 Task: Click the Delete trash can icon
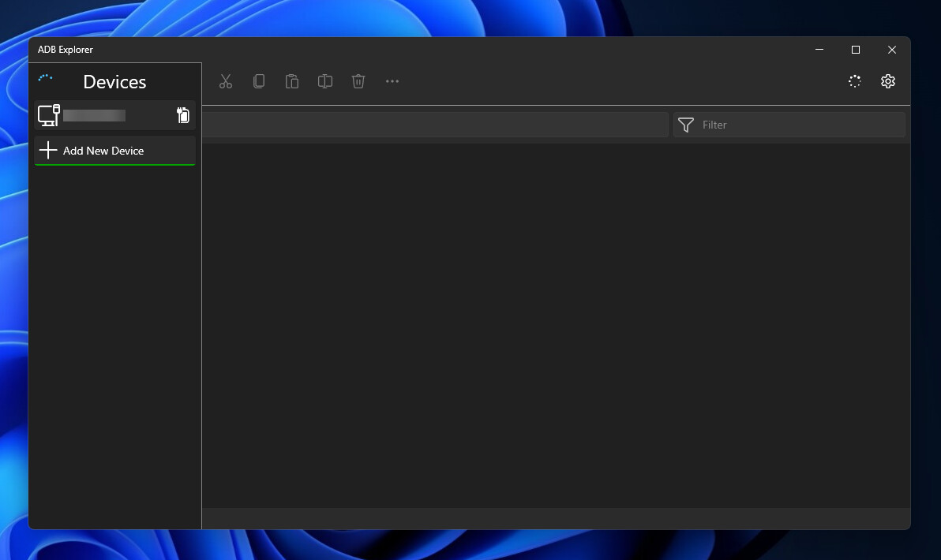(358, 81)
